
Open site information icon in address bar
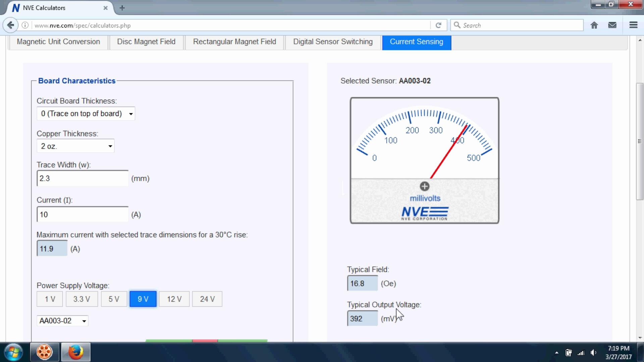[25, 25]
